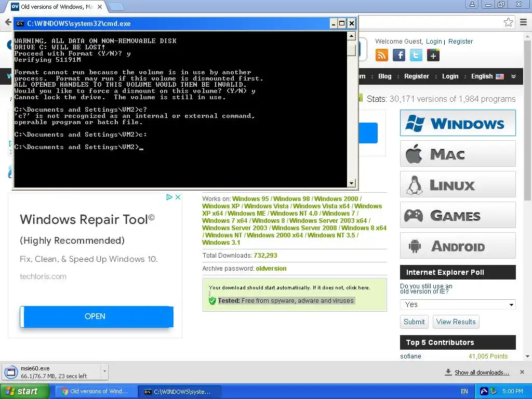Image resolution: width=532 pixels, height=399 pixels.
Task: Open the Facebook icon link
Action: point(399,55)
